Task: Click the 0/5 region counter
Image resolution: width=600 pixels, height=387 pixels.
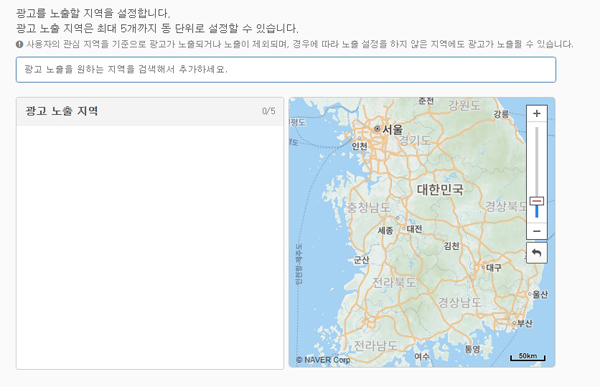Action: coord(269,111)
